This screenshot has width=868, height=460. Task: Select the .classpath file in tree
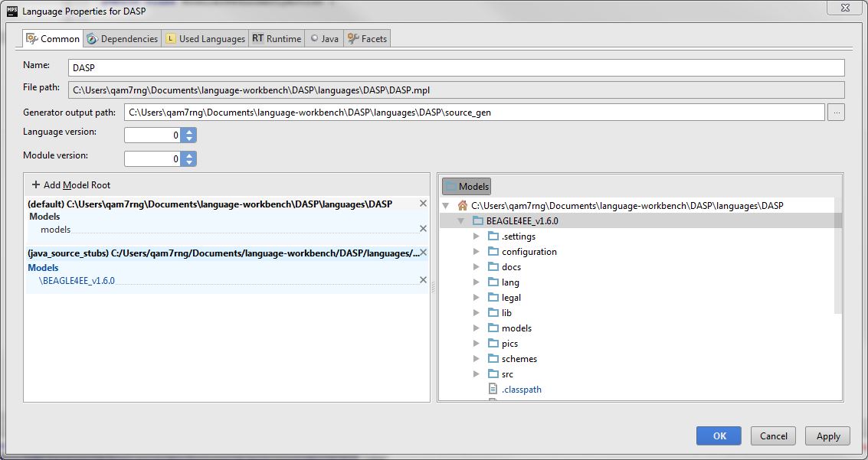point(521,390)
